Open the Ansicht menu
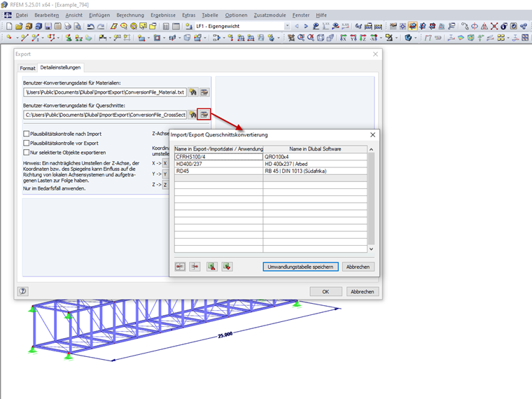532x399 pixels. pyautogui.click(x=74, y=15)
